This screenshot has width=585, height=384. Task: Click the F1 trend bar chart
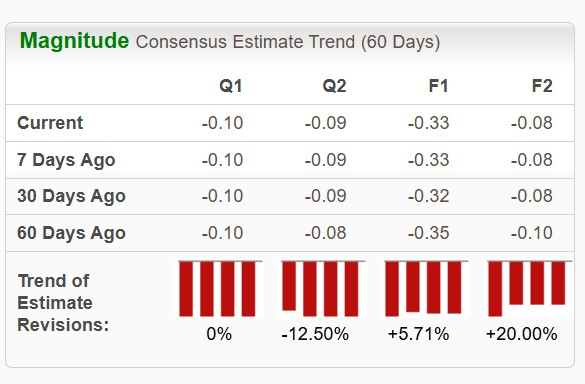426,288
